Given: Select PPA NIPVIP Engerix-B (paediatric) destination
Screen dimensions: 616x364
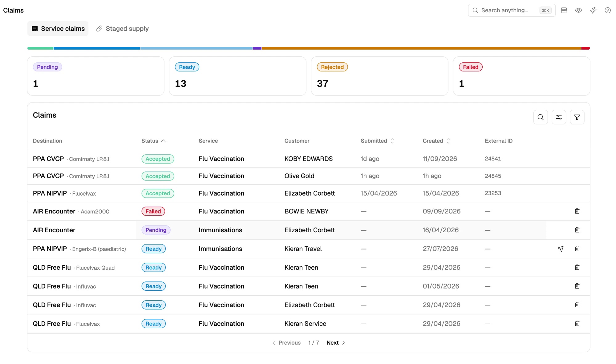Looking at the screenshot, I should tap(79, 249).
